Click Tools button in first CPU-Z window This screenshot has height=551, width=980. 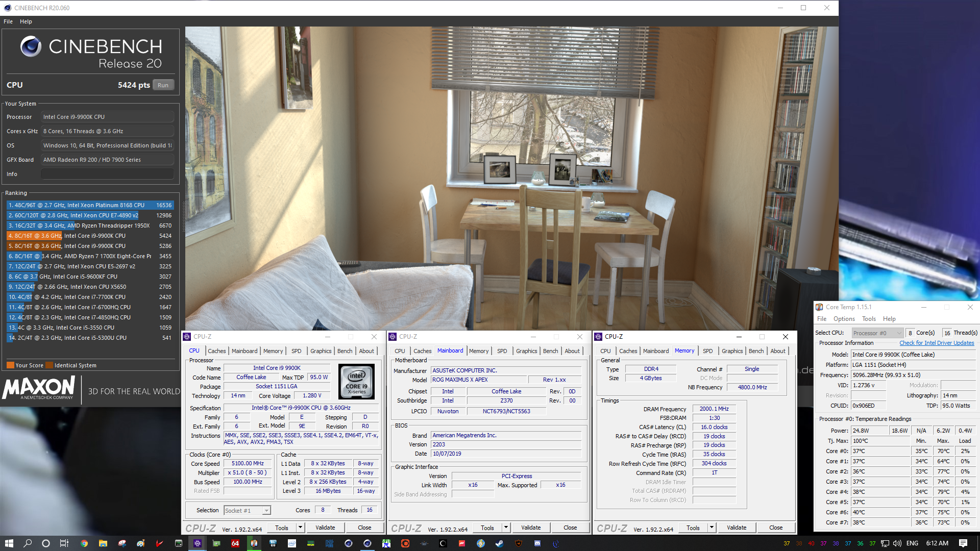(x=282, y=528)
